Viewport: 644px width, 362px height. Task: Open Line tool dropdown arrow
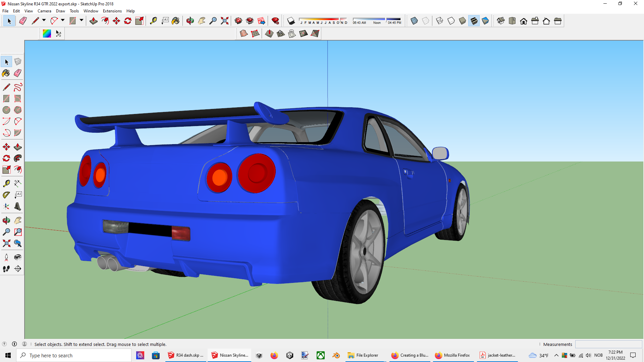[x=44, y=20]
